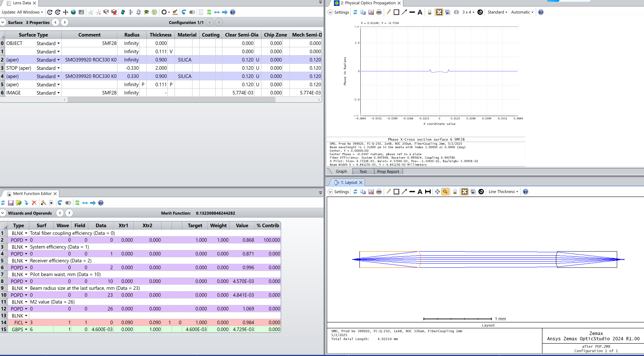Image resolution: width=644 pixels, height=356 pixels.
Task: Click the save icon in Merit Function Editor
Action: 10,203
